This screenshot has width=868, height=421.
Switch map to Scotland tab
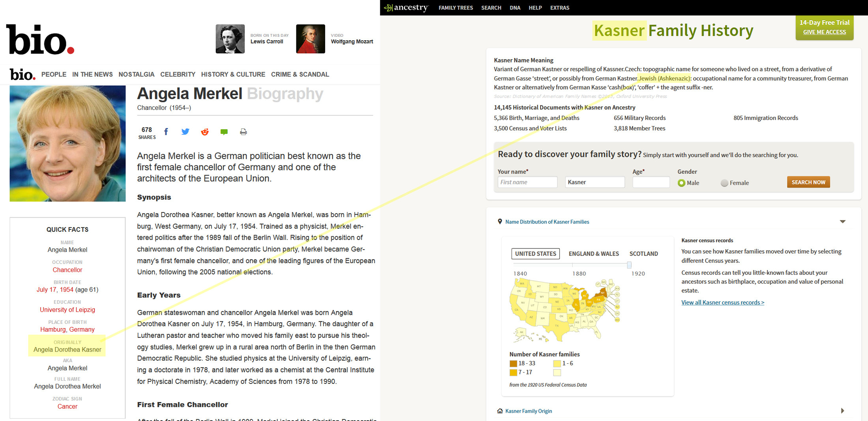(644, 254)
